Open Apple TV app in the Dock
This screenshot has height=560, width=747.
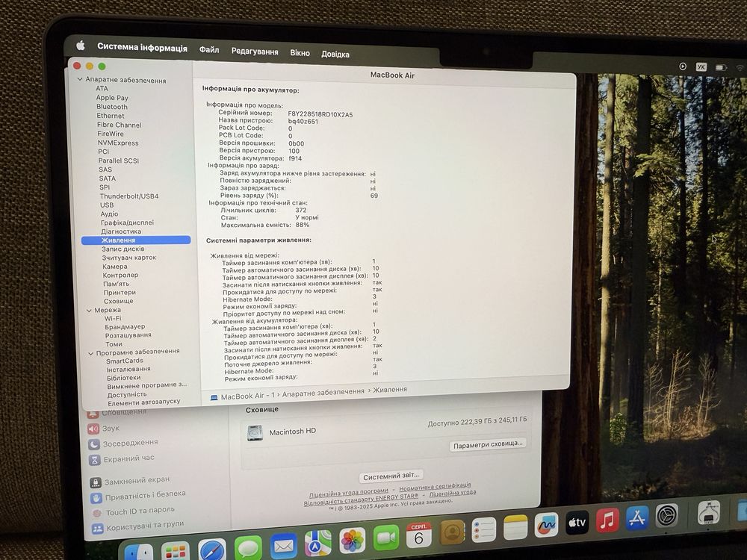point(577,523)
